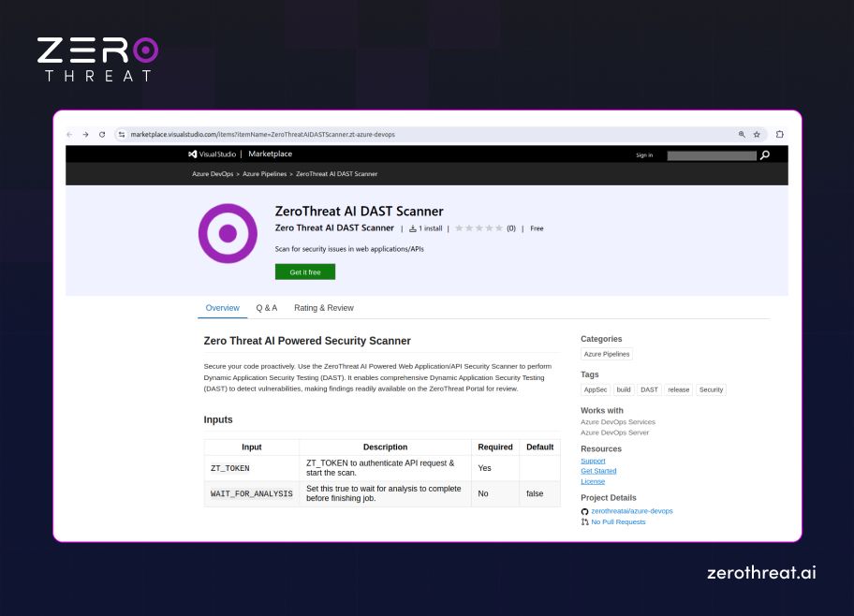This screenshot has height=616, width=854.
Task: Open site info icon in address bar
Action: 122,135
